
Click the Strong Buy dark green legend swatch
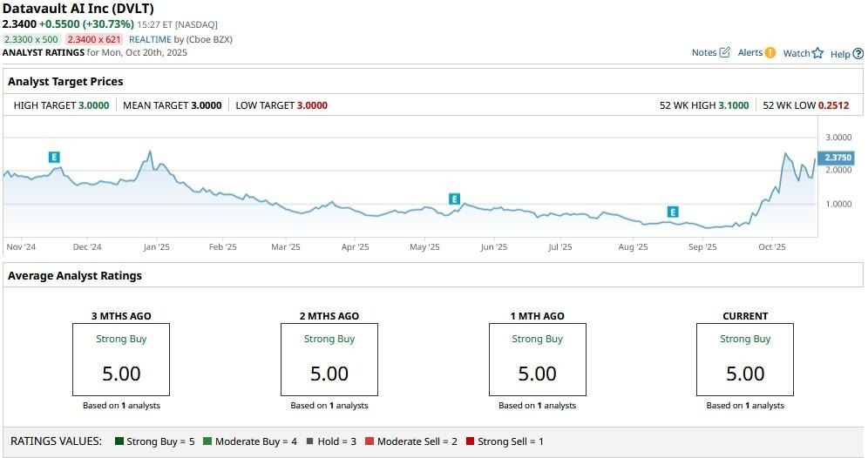(x=119, y=441)
